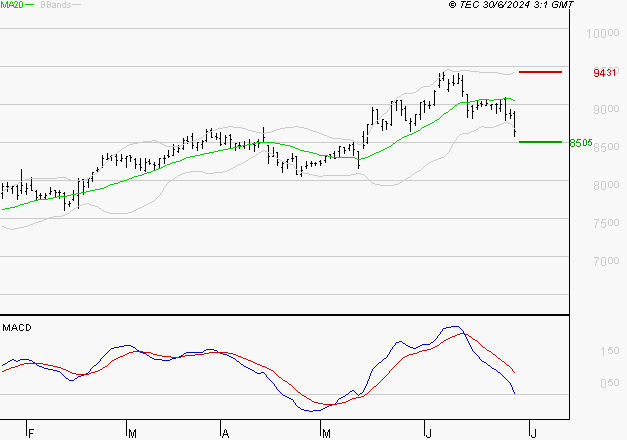Viewport: 627px width, 440px height.
Task: Click the 8000 price axis label
Action: click(x=606, y=185)
